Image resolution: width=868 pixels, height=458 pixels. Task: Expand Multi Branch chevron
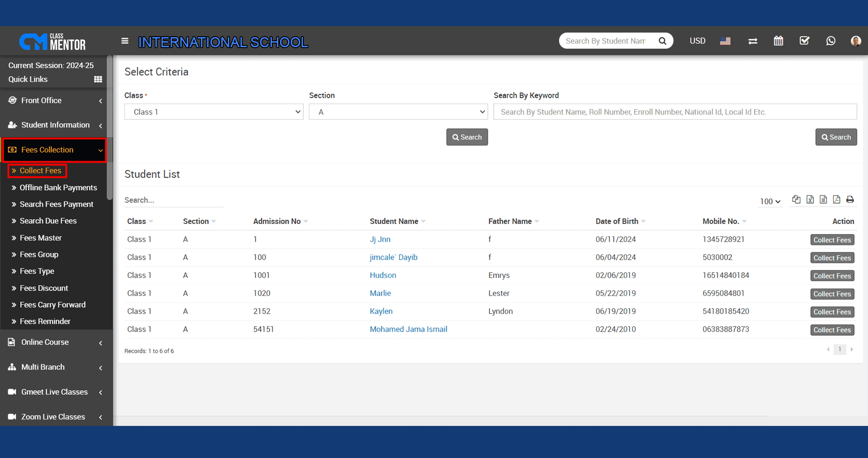pyautogui.click(x=101, y=368)
